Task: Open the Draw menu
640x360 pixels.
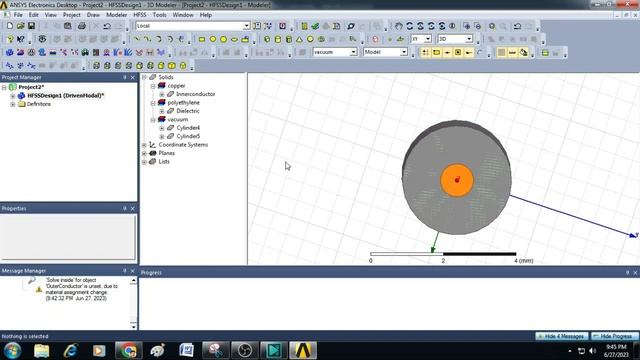Action: click(93, 15)
